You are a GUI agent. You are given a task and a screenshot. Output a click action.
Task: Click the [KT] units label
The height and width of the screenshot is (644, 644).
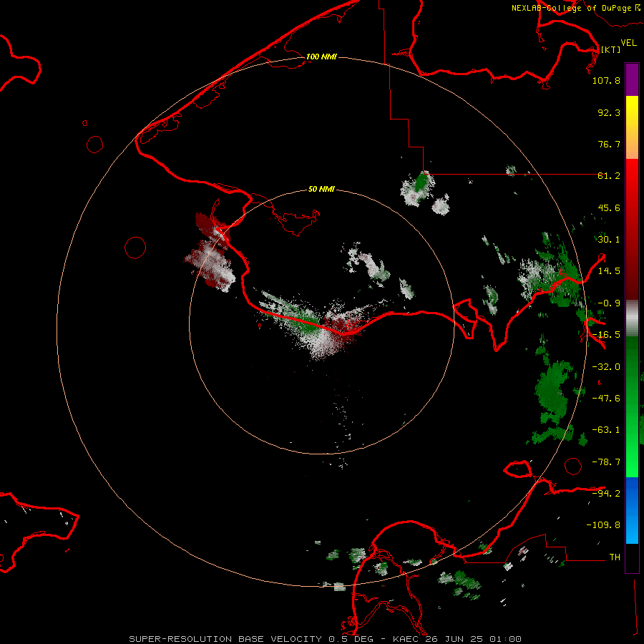pyautogui.click(x=610, y=49)
